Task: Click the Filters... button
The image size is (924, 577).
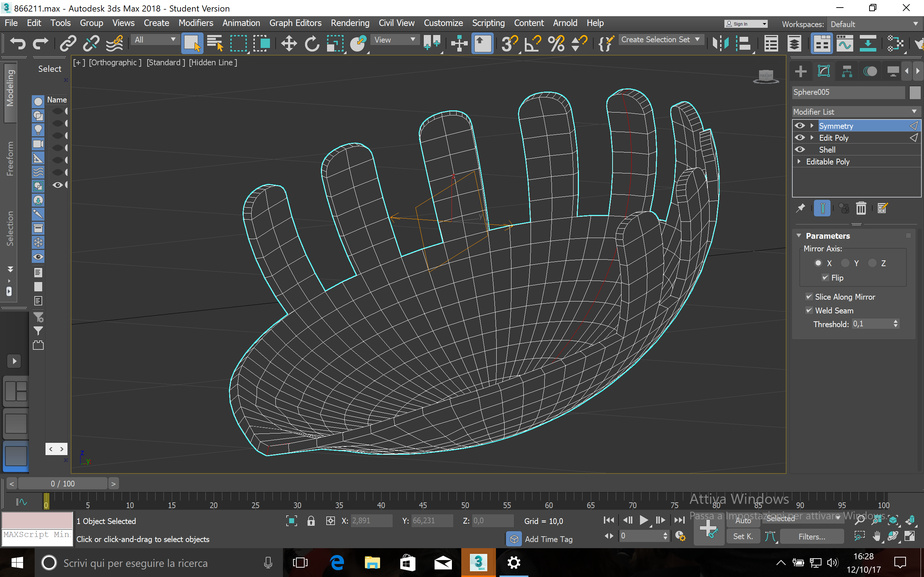Action: pyautogui.click(x=811, y=537)
